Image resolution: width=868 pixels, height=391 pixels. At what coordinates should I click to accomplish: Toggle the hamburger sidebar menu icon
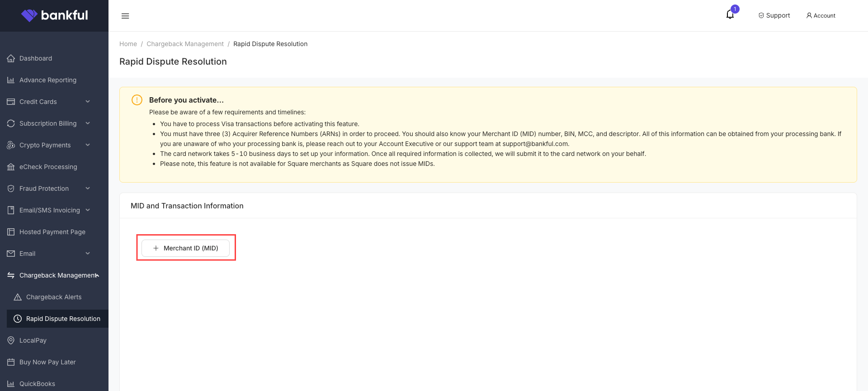click(125, 16)
